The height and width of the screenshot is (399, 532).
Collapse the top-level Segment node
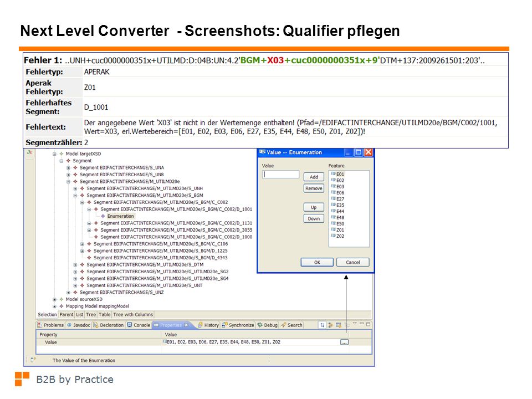click(62, 161)
